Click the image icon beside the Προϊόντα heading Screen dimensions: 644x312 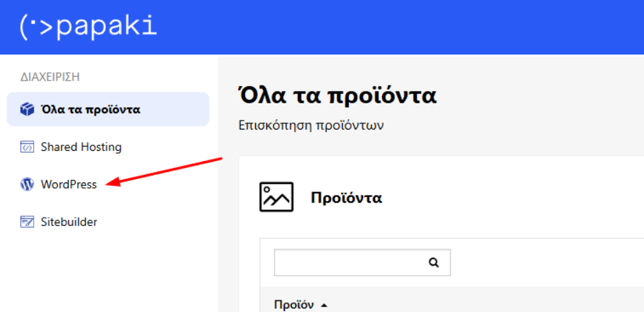(277, 197)
